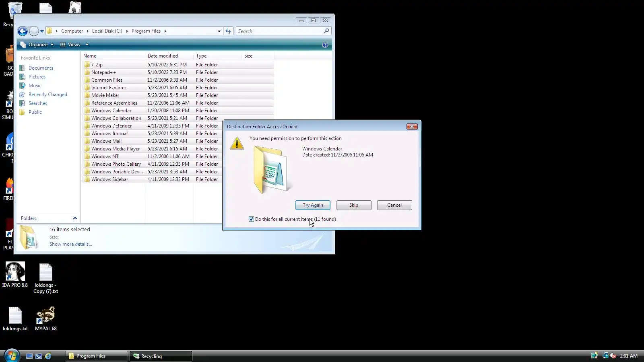
Task: Select Local Disk (C:) in the breadcrumb
Action: [107, 31]
